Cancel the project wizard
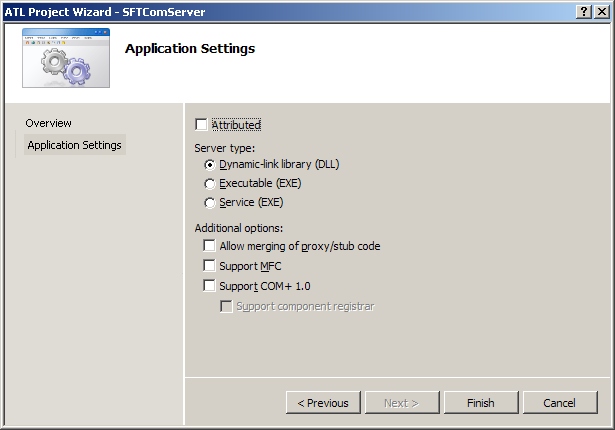 point(559,403)
